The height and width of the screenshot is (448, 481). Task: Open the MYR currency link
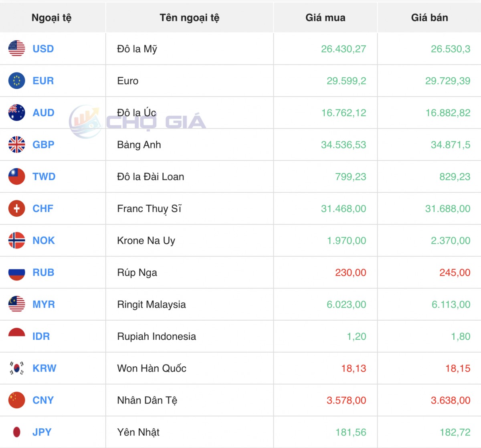pos(44,305)
